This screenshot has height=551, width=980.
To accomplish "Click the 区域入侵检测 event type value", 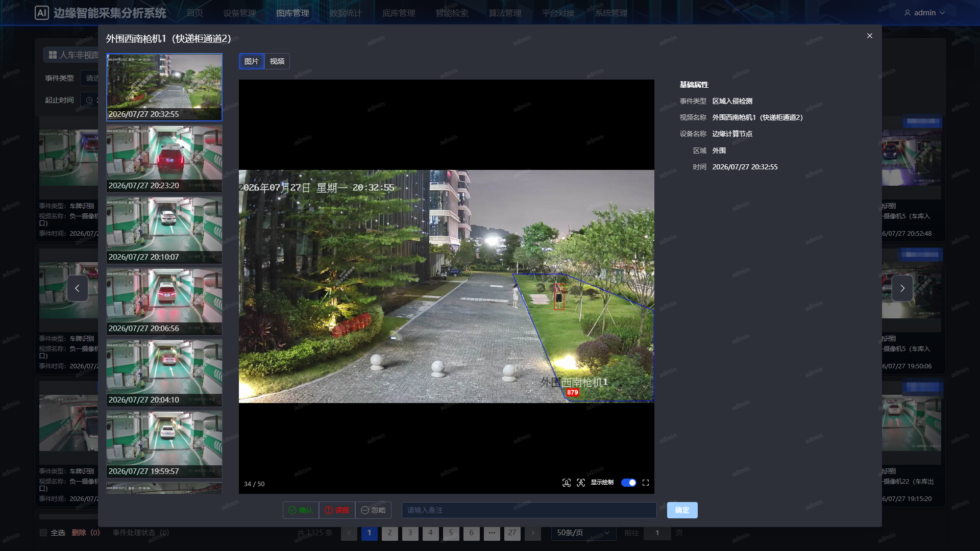I will 732,101.
